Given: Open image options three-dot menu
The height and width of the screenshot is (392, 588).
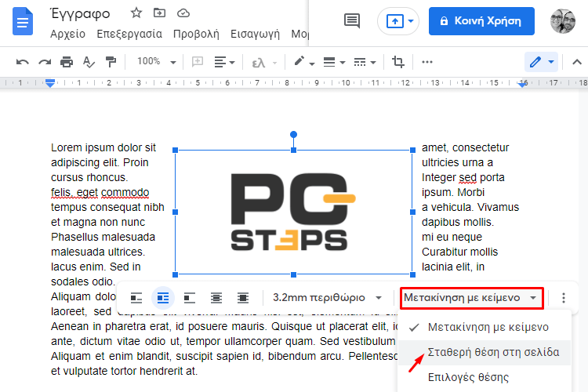Looking at the screenshot, I should pyautogui.click(x=563, y=298).
